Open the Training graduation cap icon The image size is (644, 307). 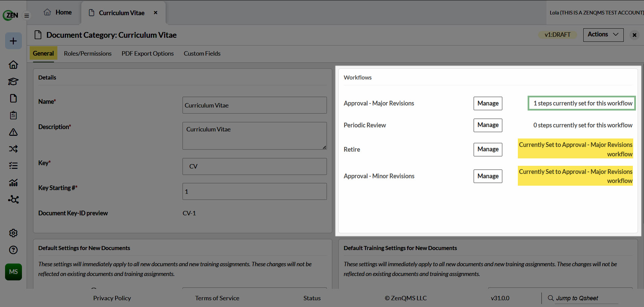click(13, 82)
